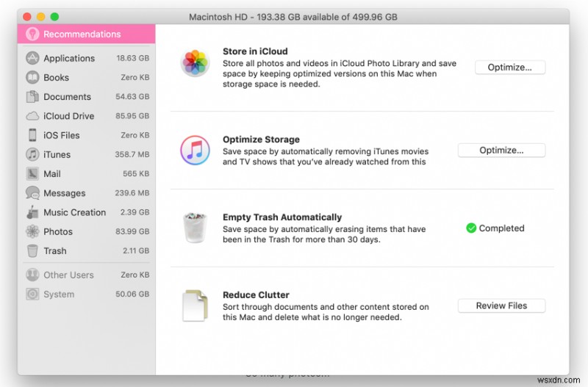This screenshot has height=387, width=588.
Task: Click the green Completed checkmark icon
Action: point(471,228)
